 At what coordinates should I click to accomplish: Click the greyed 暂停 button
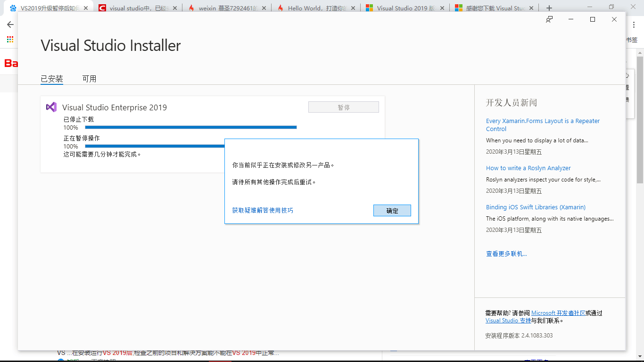pyautogui.click(x=344, y=107)
